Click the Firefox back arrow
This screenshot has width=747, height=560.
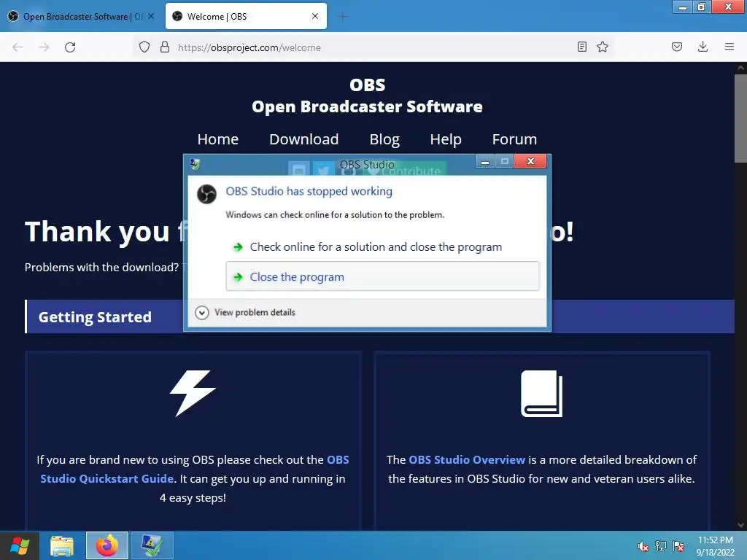click(18, 47)
